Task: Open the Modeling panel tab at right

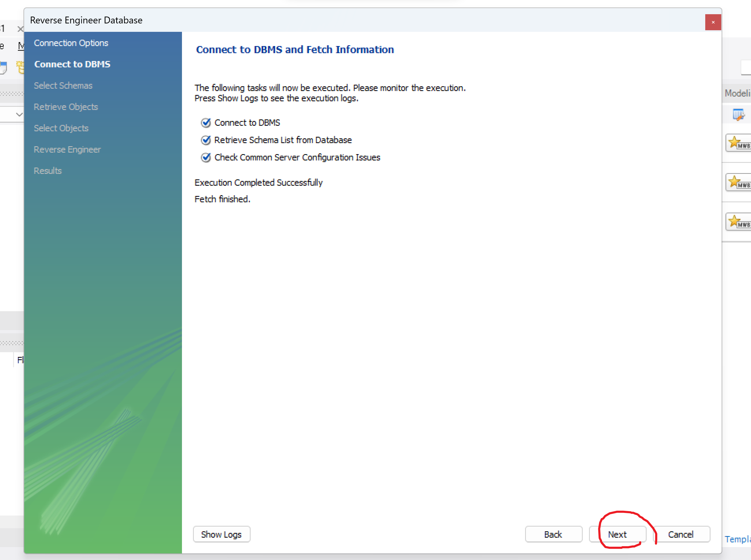Action: (737, 93)
